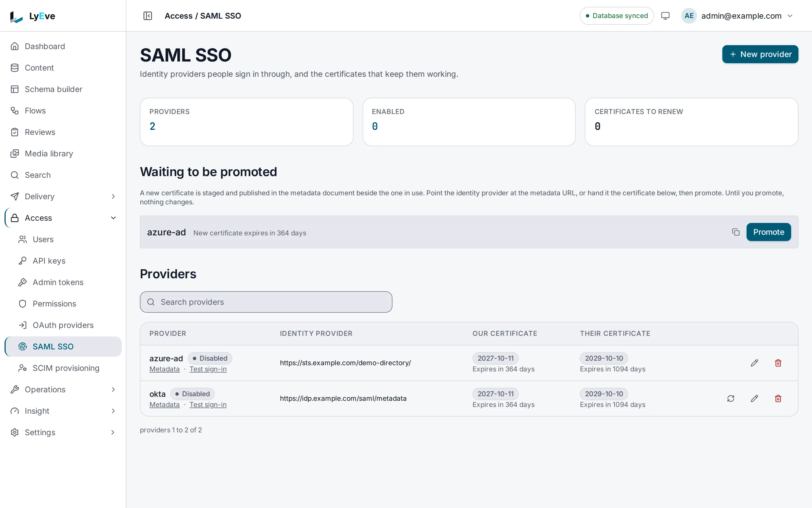Click the Access breadcrumb
This screenshot has height=508, width=812.
pos(178,16)
